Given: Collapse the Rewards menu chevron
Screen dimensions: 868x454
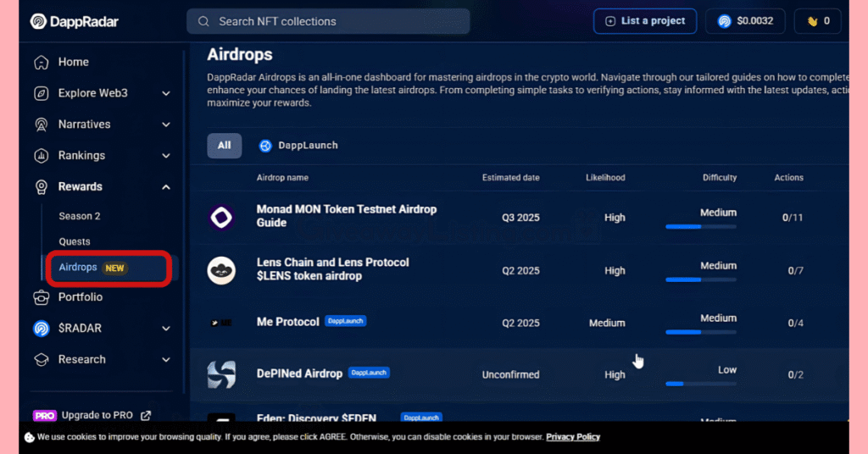Looking at the screenshot, I should [166, 187].
